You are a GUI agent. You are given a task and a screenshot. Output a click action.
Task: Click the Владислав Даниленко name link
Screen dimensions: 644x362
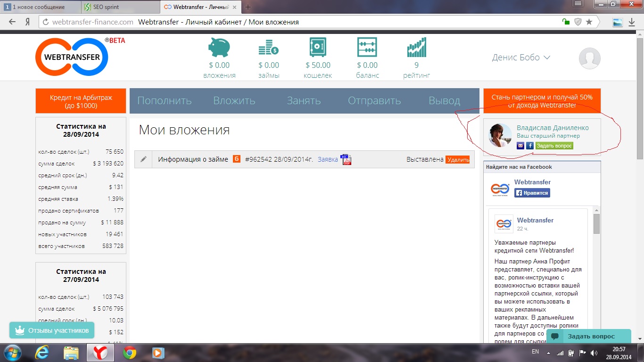tap(553, 128)
